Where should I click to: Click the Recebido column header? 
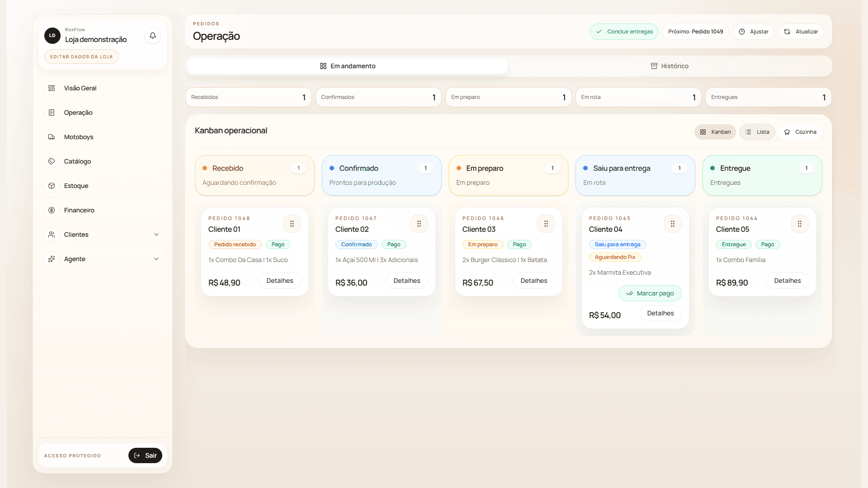pyautogui.click(x=255, y=175)
